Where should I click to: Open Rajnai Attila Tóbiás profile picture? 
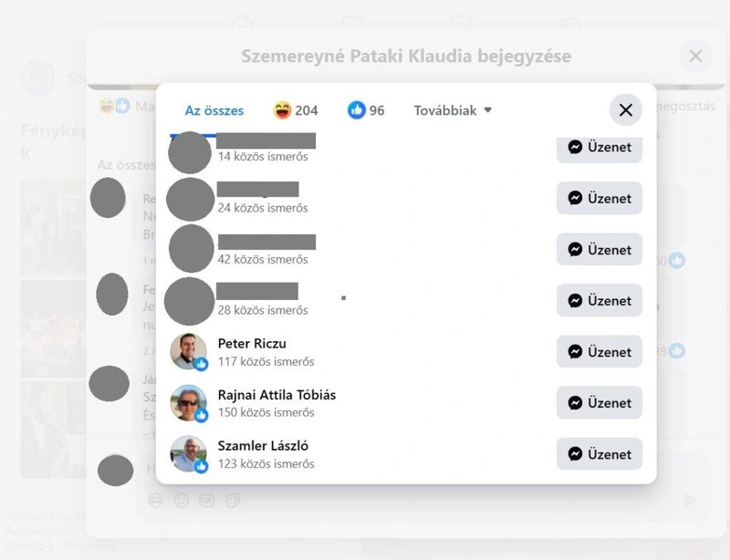click(x=188, y=402)
